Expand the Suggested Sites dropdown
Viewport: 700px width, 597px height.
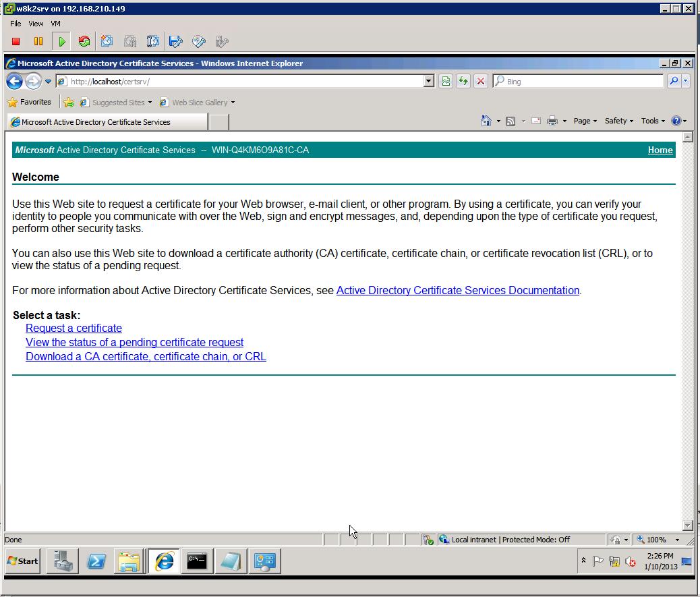[x=150, y=103]
